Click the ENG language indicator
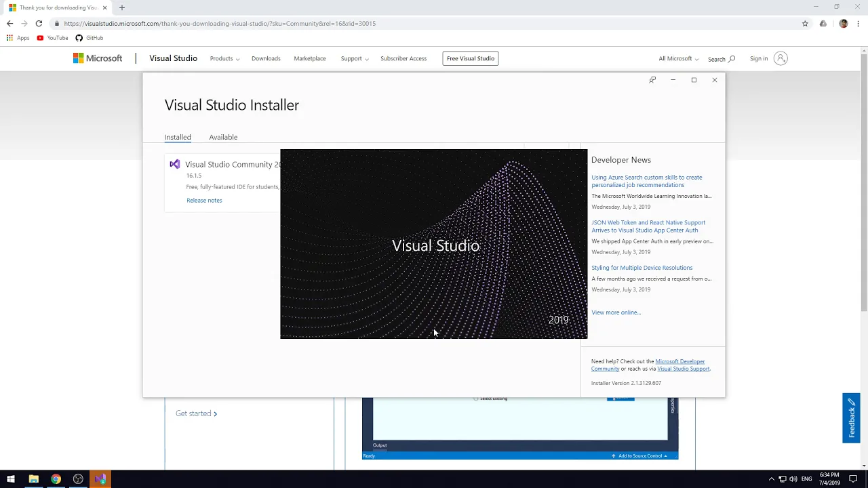The height and width of the screenshot is (488, 868). (x=807, y=479)
